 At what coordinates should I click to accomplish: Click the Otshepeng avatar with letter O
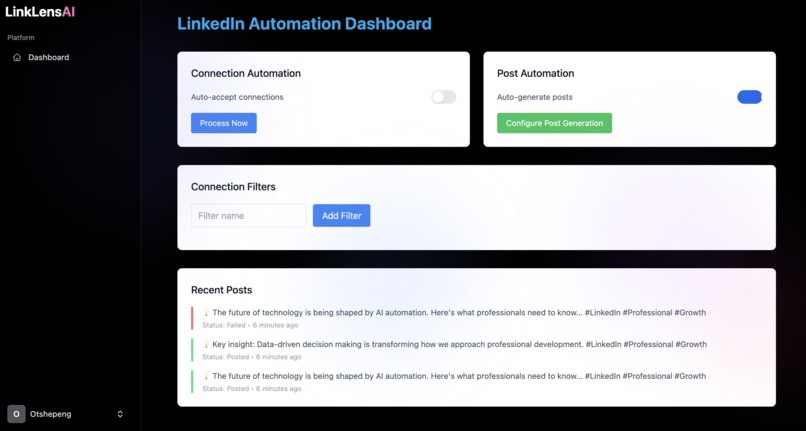click(16, 414)
